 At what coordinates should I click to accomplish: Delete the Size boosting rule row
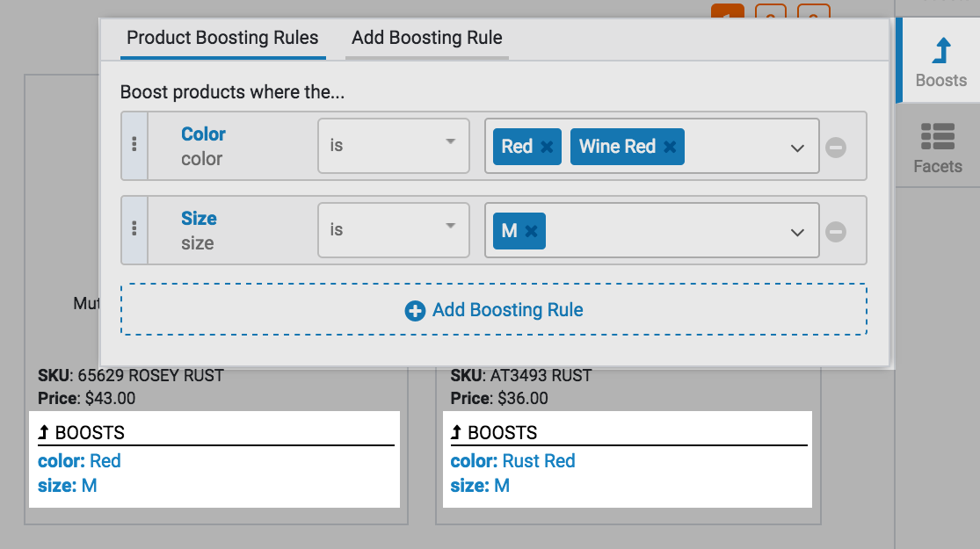tap(836, 232)
